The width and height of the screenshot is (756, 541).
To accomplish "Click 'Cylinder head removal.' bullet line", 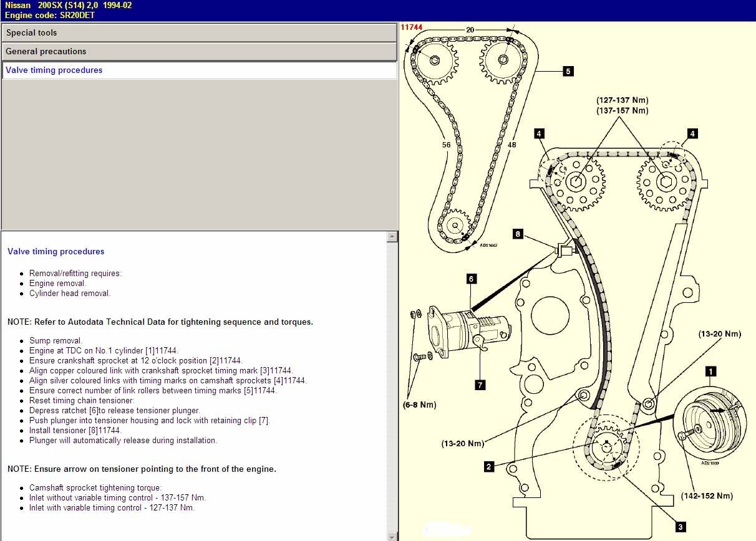I will point(69,294).
